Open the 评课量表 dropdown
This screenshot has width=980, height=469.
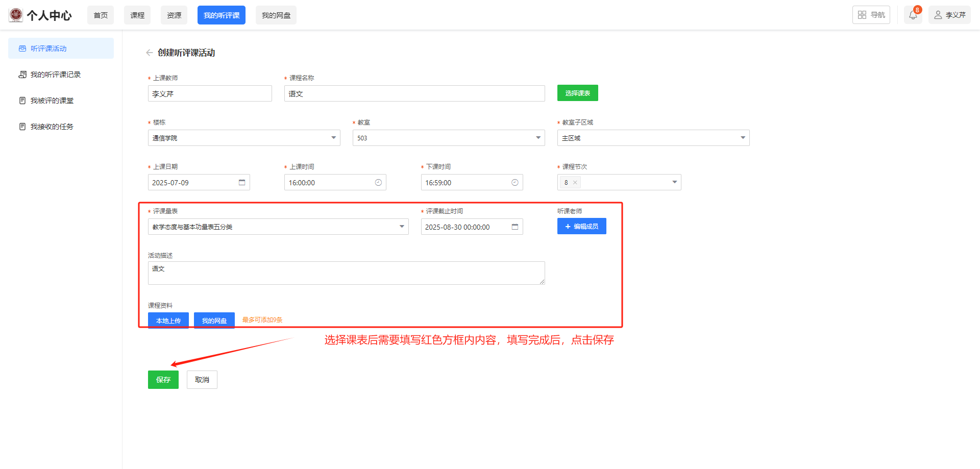pos(402,227)
